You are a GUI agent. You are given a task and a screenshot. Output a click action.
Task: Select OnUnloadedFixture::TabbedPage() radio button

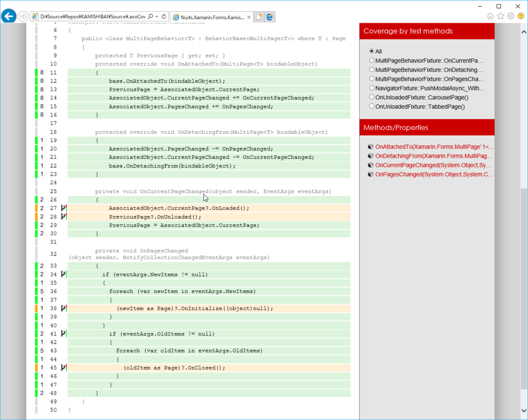coord(371,106)
